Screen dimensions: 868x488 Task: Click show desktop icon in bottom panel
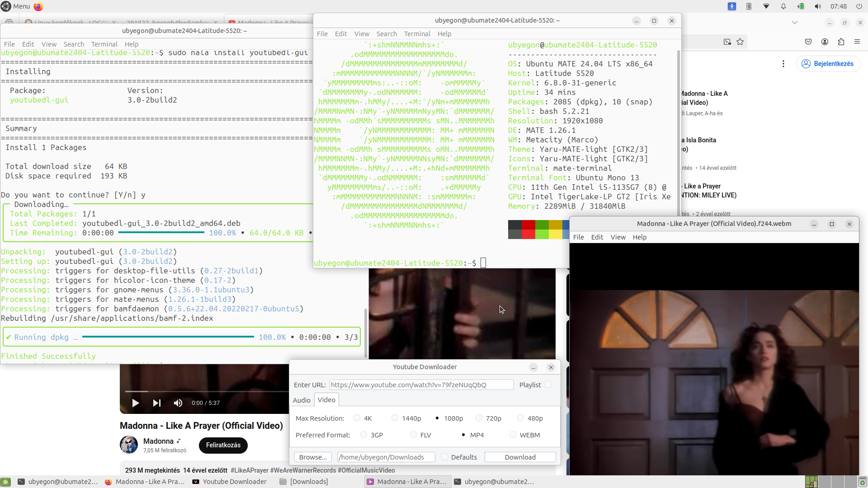[5, 482]
